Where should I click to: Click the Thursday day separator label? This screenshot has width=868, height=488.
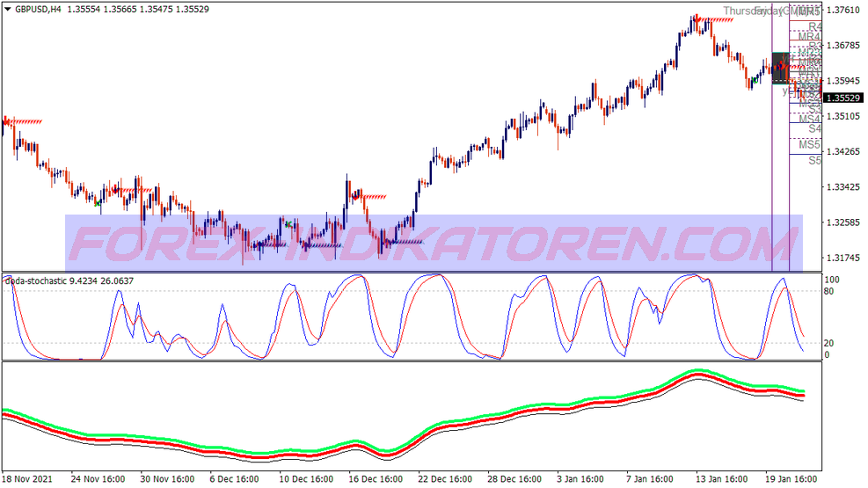pos(744,11)
